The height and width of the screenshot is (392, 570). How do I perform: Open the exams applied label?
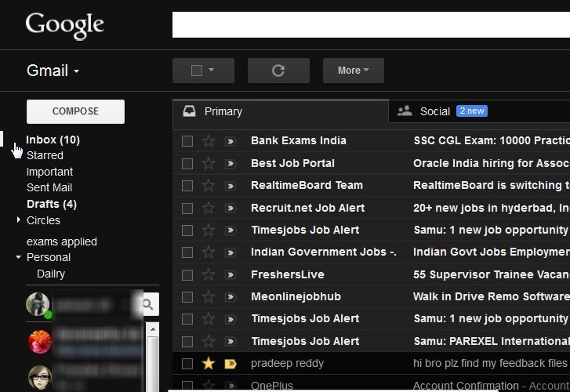[x=62, y=241]
